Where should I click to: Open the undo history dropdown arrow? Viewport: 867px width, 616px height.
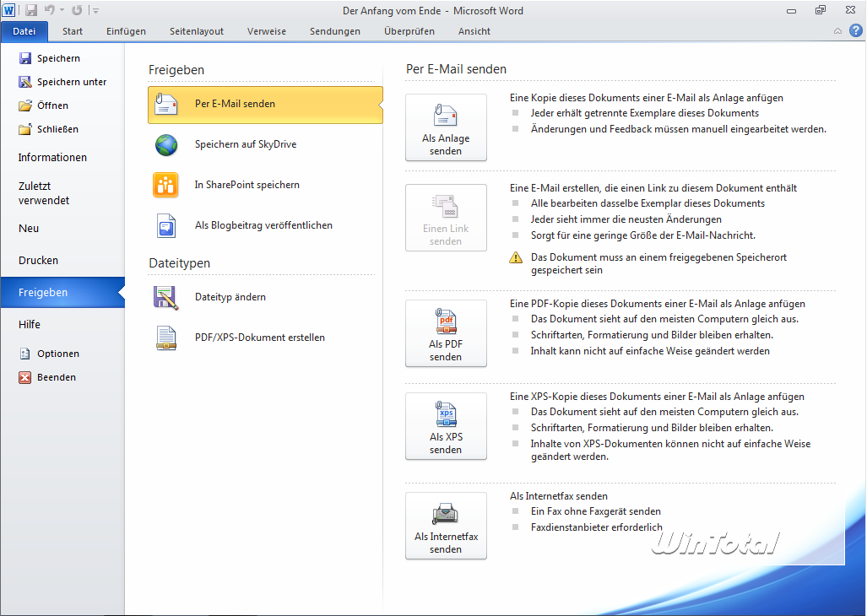coord(62,10)
